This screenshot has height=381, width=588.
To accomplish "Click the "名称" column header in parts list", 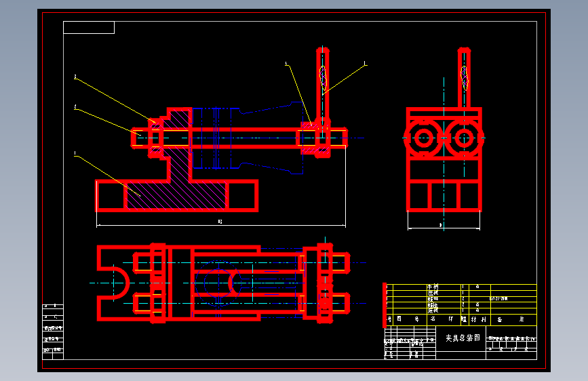I will tap(442, 319).
